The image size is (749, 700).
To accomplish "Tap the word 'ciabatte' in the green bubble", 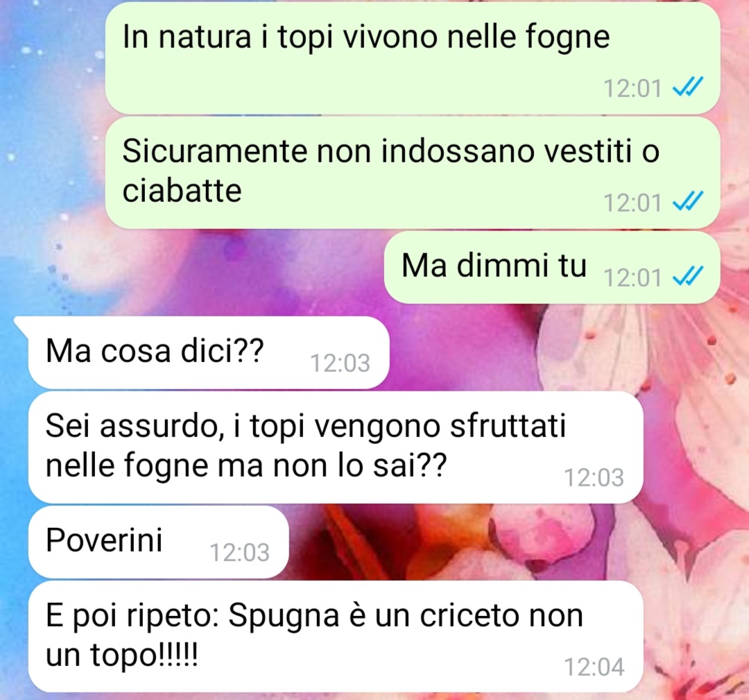I will click(x=182, y=191).
